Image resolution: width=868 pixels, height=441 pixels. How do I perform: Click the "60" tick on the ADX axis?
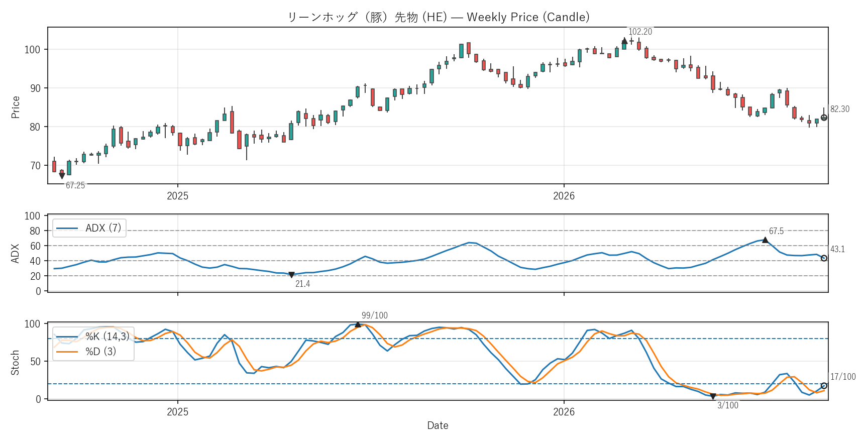point(35,246)
